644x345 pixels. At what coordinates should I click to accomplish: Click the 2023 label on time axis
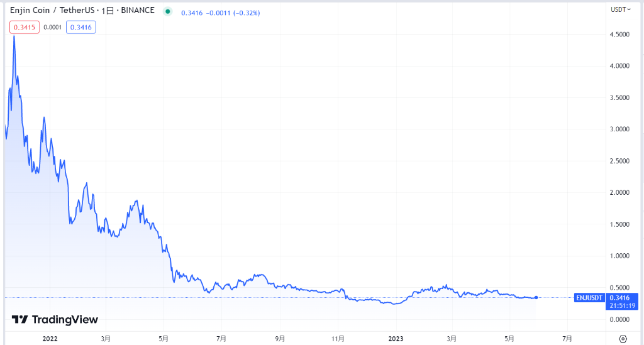[x=396, y=339]
